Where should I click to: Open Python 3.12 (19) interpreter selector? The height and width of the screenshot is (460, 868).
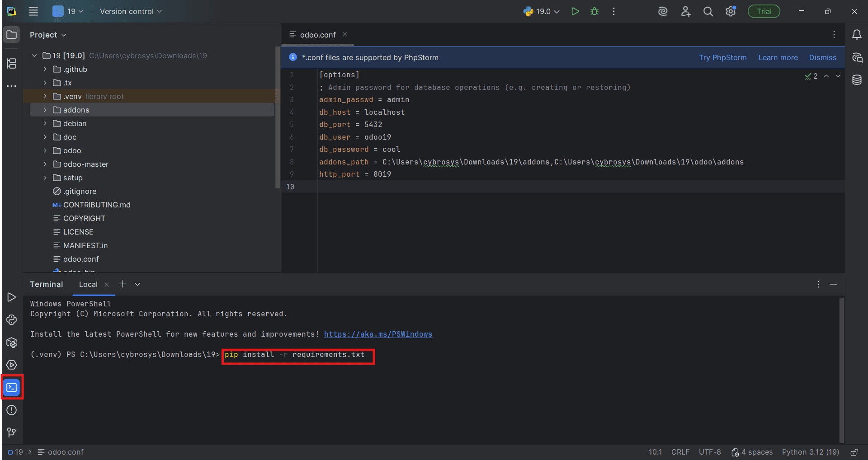coord(810,452)
